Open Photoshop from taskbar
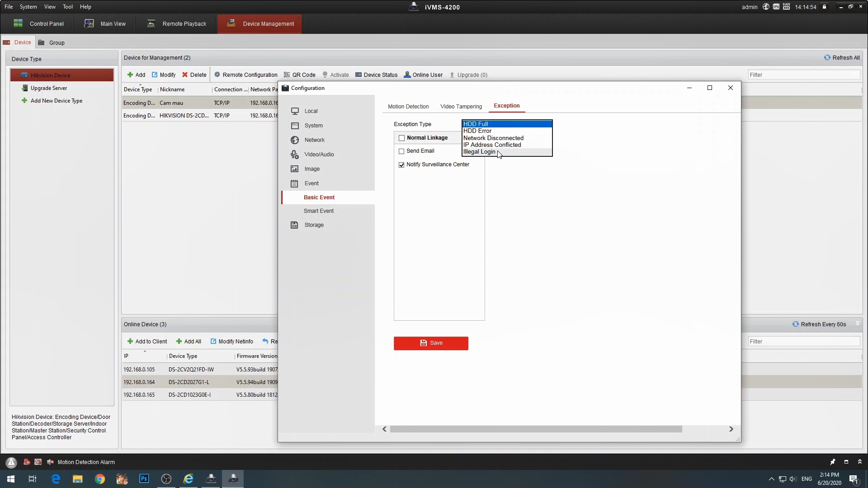Viewport: 868px width, 488px height. [x=144, y=479]
